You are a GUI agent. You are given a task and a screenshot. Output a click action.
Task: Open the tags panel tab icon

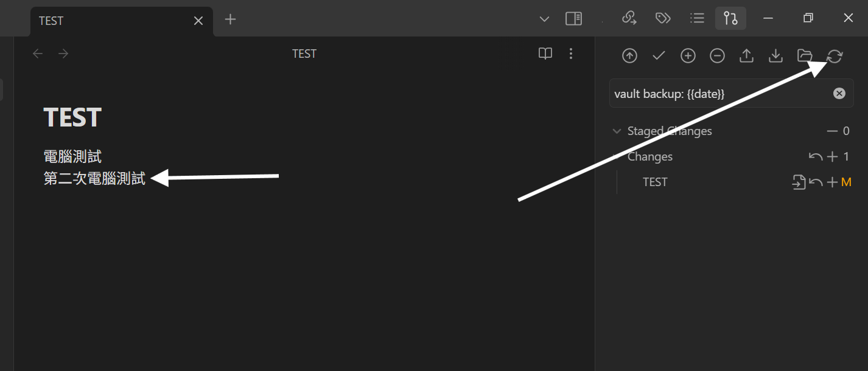click(x=663, y=18)
